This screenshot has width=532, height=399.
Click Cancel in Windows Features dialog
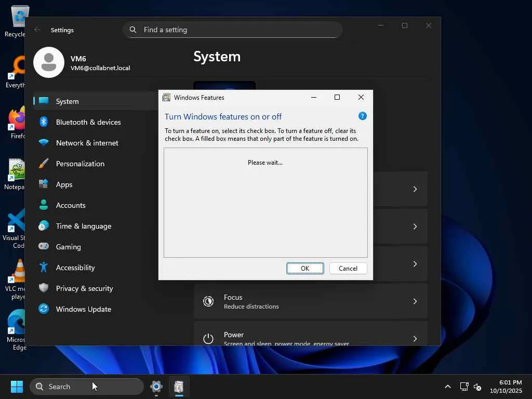pos(348,269)
